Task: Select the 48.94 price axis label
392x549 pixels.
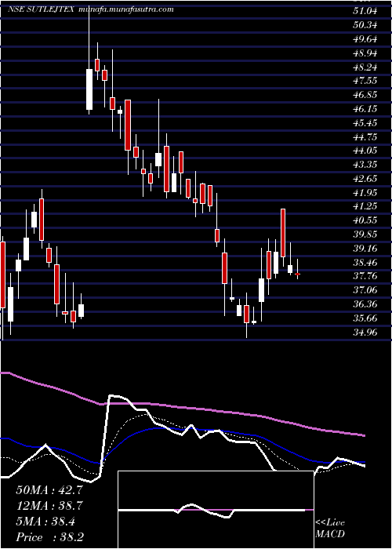Action: coord(365,53)
